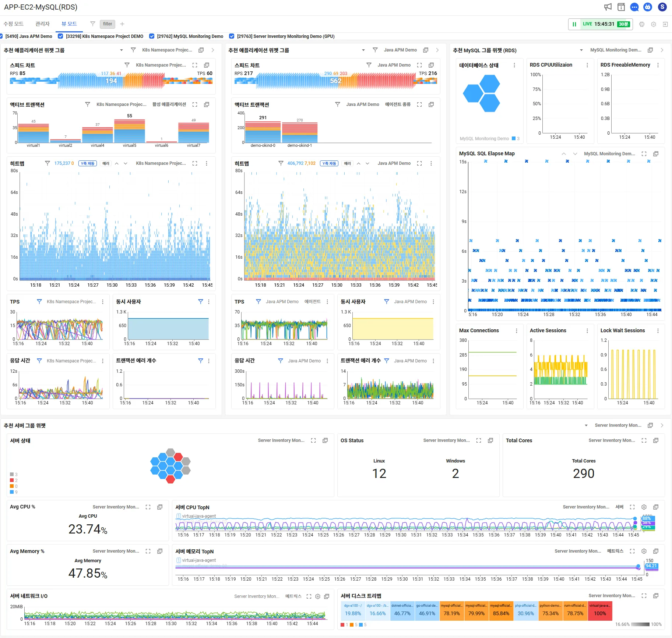Click filter icon on Java 트랜잭션 에러 개수

[x=387, y=361]
